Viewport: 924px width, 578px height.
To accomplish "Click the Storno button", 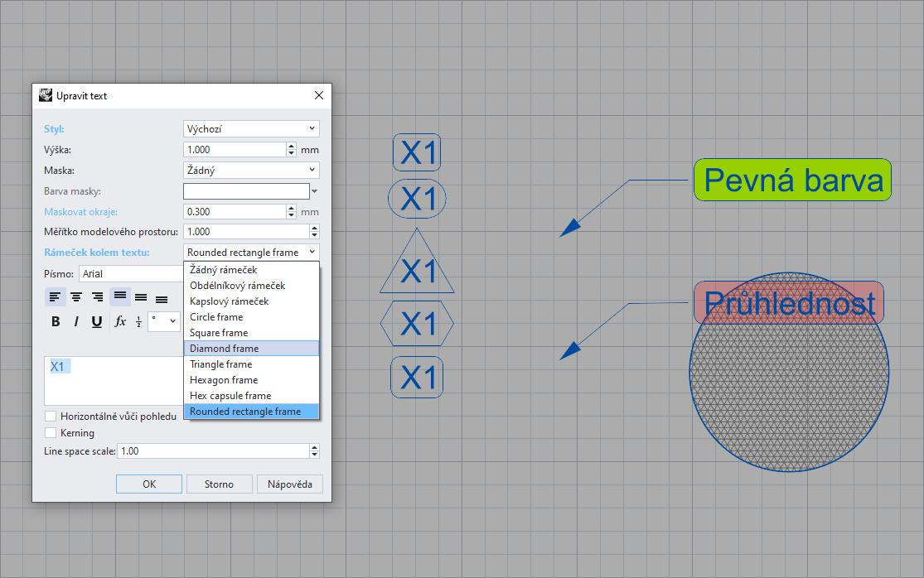I will coord(219,484).
